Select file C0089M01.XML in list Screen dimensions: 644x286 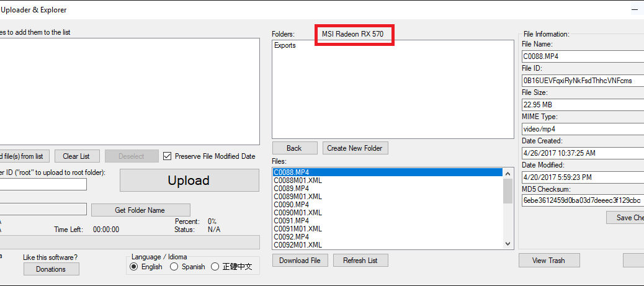point(387,197)
